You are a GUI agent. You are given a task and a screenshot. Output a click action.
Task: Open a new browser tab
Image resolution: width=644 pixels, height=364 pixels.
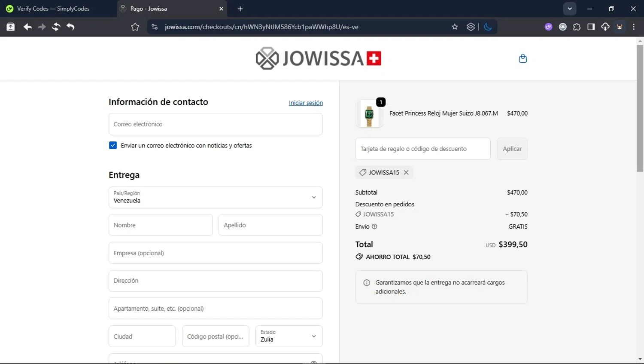[240, 9]
